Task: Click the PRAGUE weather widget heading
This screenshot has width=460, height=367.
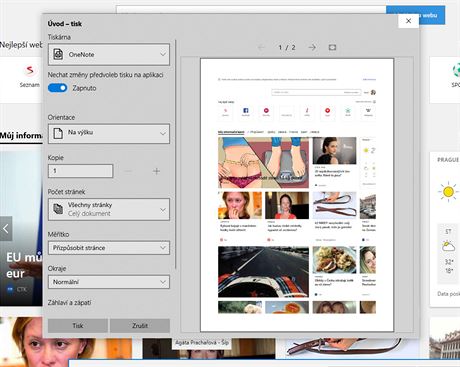Action: 448,160
